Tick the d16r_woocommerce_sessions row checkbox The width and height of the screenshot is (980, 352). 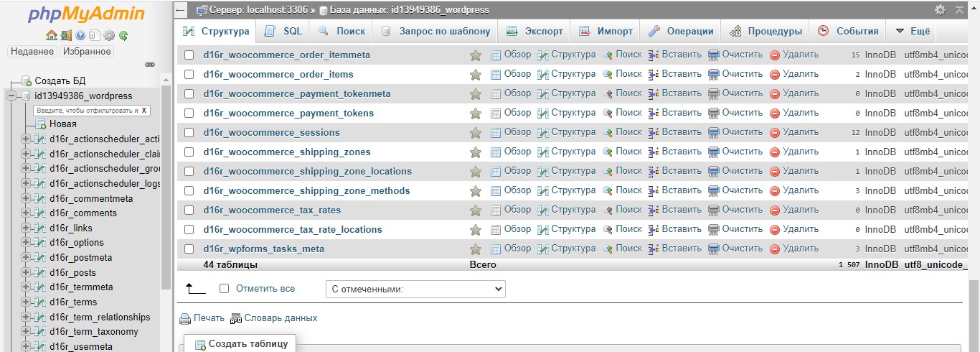click(x=189, y=133)
